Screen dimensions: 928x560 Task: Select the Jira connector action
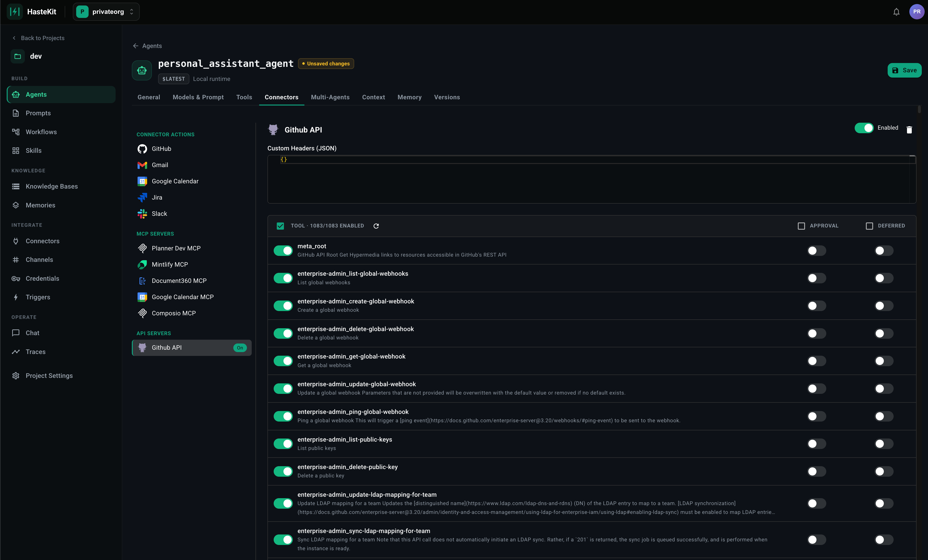point(192,197)
